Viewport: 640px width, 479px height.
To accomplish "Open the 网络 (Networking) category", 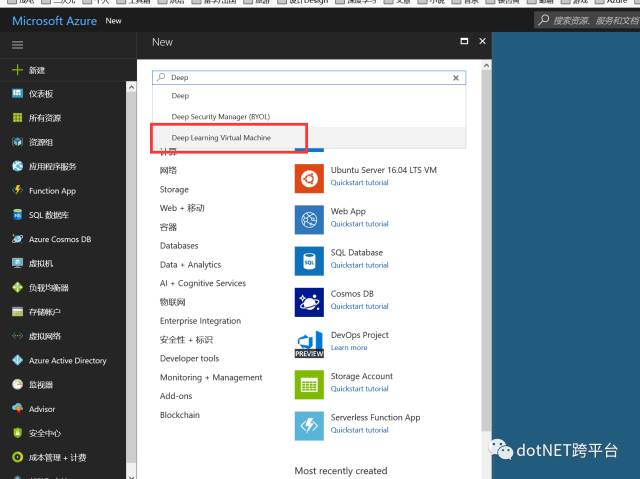I will 168,170.
